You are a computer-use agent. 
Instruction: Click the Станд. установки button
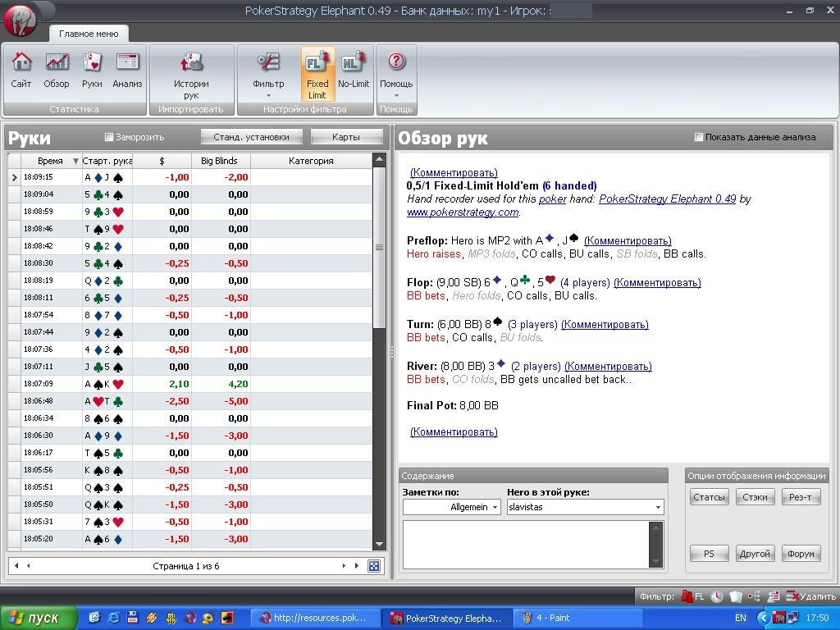coord(251,137)
